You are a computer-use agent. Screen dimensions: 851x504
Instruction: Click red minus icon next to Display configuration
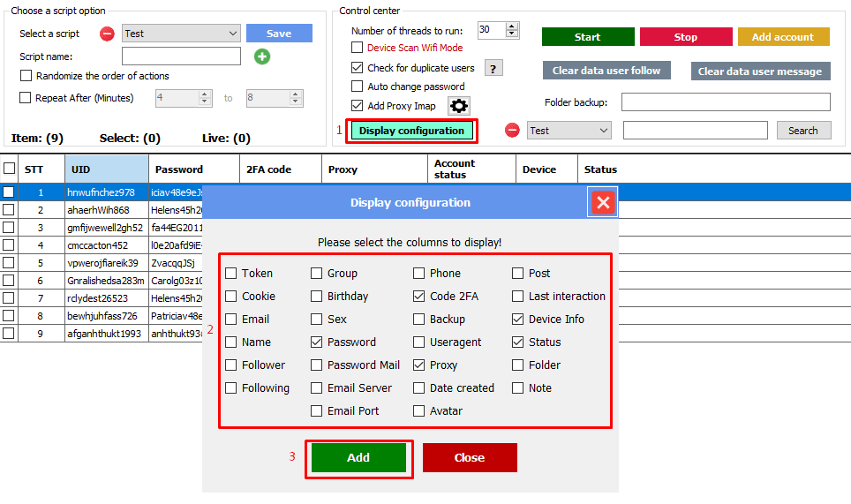tap(512, 131)
